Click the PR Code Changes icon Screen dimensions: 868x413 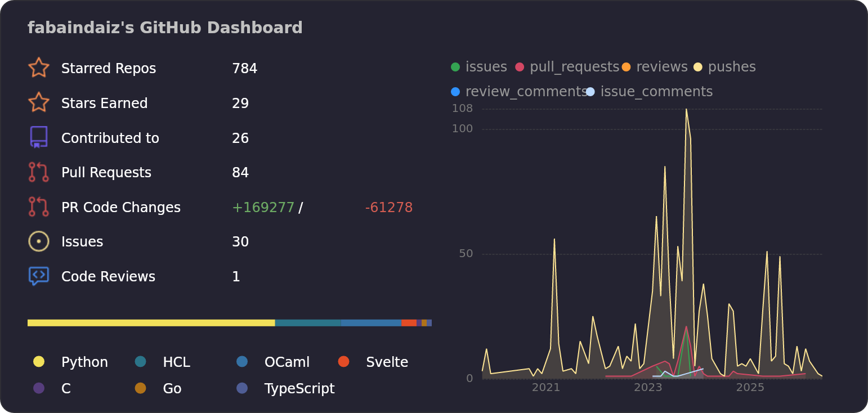point(38,206)
